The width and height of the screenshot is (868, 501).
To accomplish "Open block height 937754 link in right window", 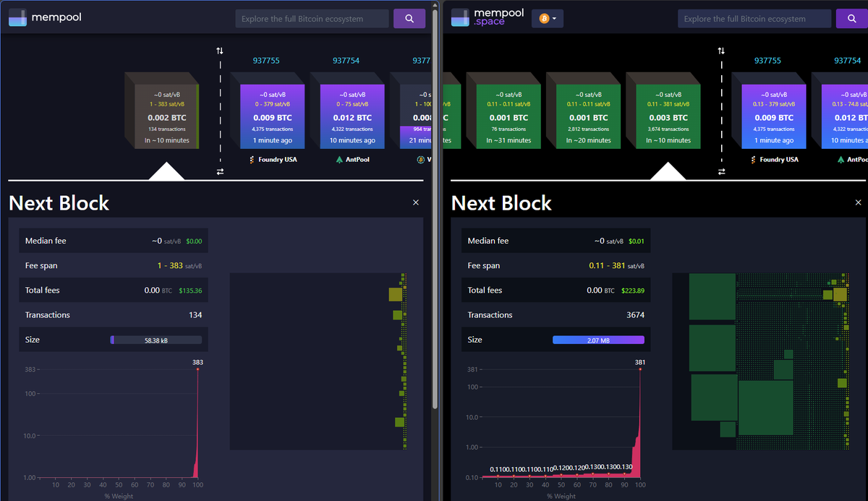I will tap(847, 61).
